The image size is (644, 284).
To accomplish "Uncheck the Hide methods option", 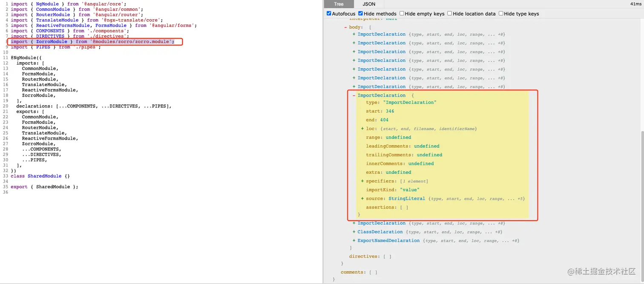I will point(361,14).
